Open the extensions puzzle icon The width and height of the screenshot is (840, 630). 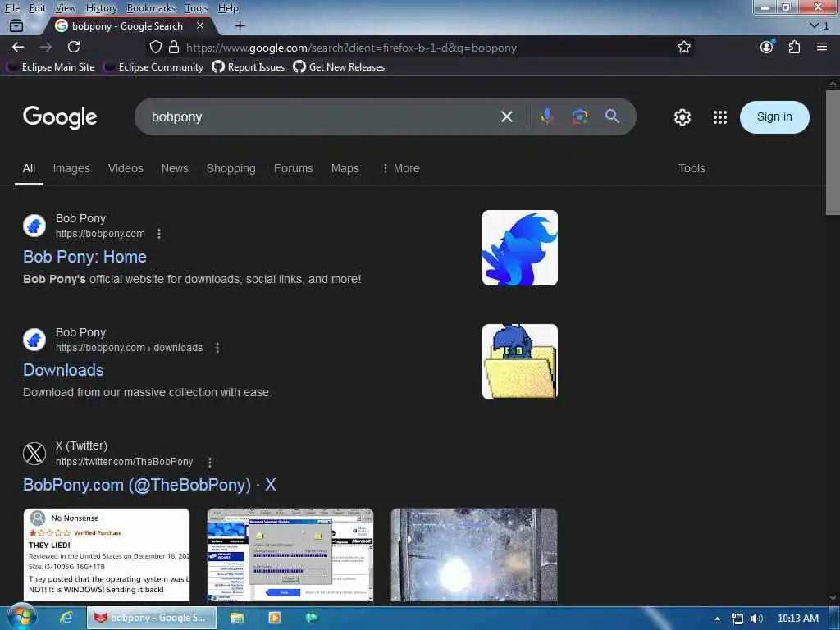click(x=794, y=47)
